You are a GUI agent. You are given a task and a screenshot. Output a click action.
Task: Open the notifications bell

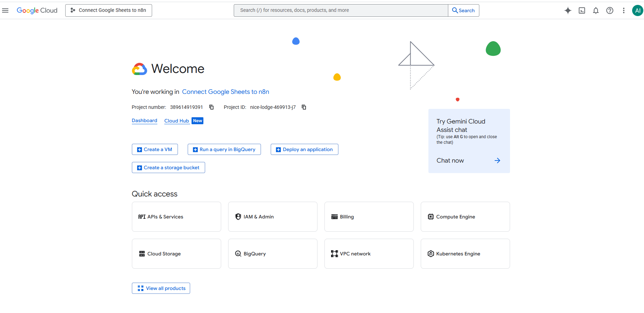[x=596, y=10]
